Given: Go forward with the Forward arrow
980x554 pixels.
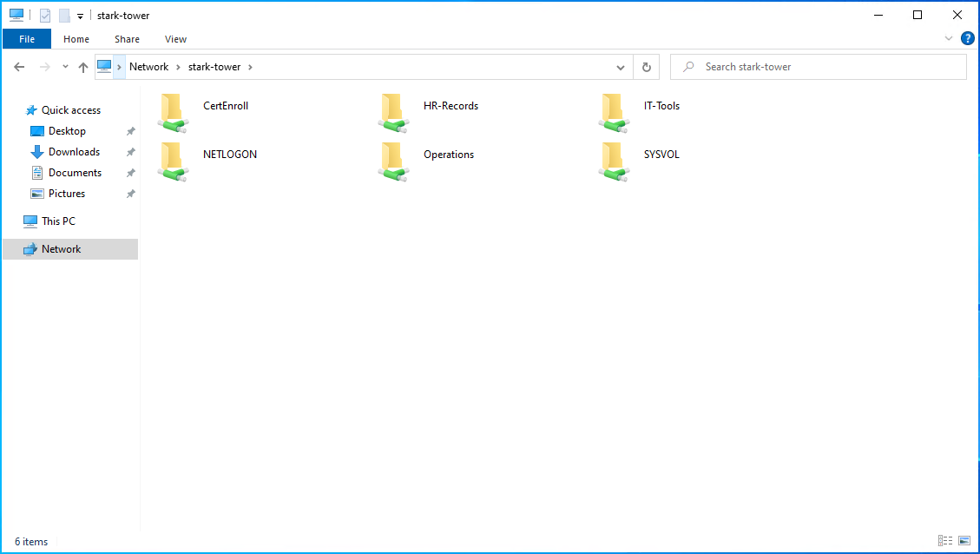Looking at the screenshot, I should (45, 67).
